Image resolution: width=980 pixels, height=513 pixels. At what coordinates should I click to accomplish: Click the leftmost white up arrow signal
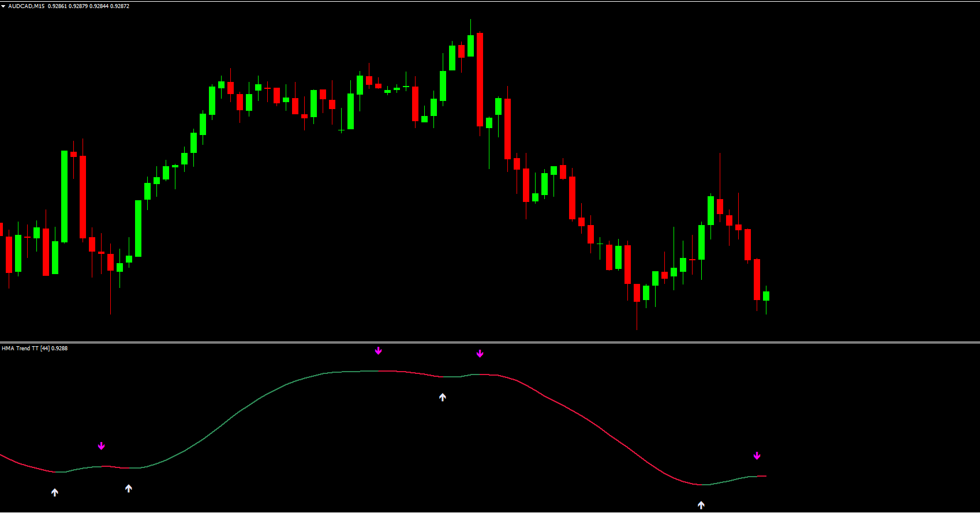tap(55, 492)
